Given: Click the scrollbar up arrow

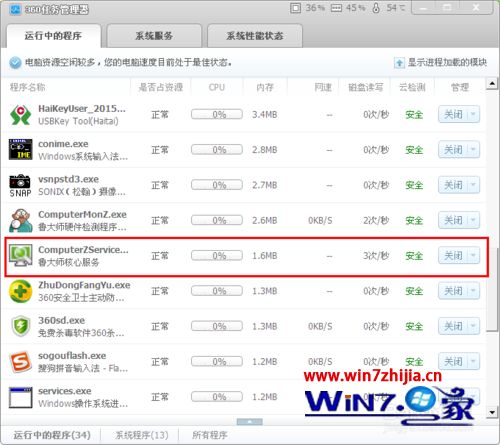Looking at the screenshot, I should pos(492,83).
